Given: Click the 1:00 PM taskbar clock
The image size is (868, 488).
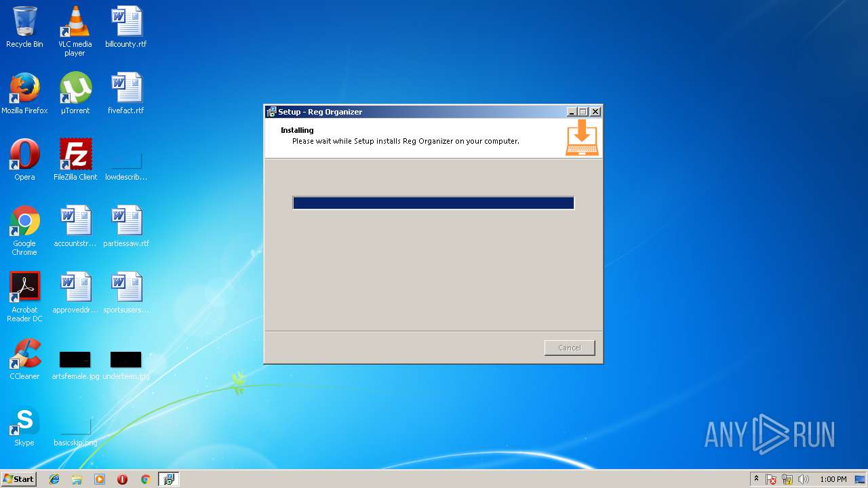Looking at the screenshot, I should (833, 479).
